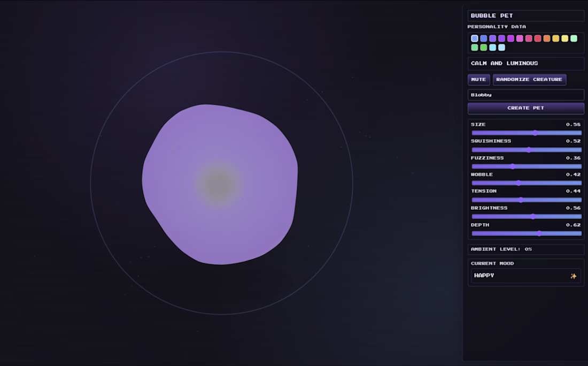The width and height of the screenshot is (588, 366).
Task: Click the 'AMBIENT LEVEL: 0%' readout
Action: 501,249
